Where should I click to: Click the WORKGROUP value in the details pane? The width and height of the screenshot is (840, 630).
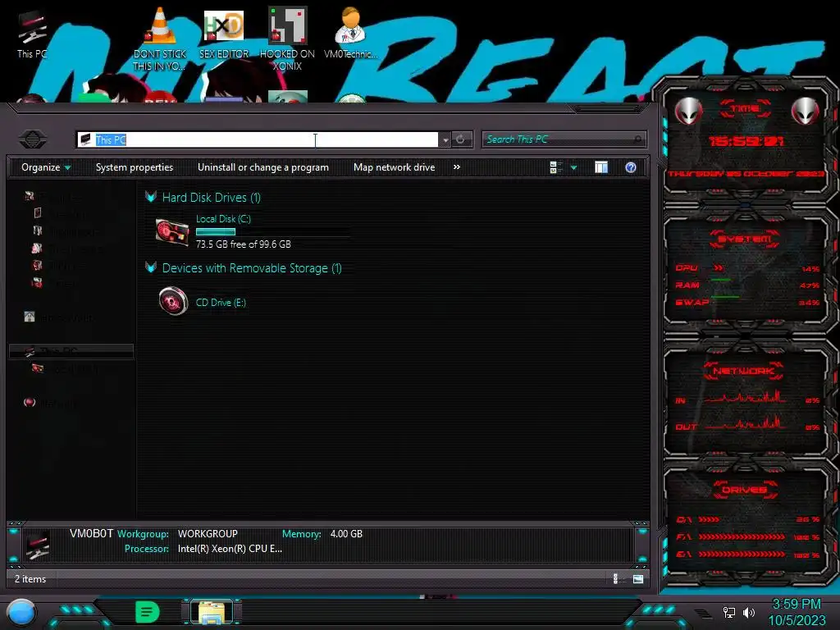pos(208,534)
